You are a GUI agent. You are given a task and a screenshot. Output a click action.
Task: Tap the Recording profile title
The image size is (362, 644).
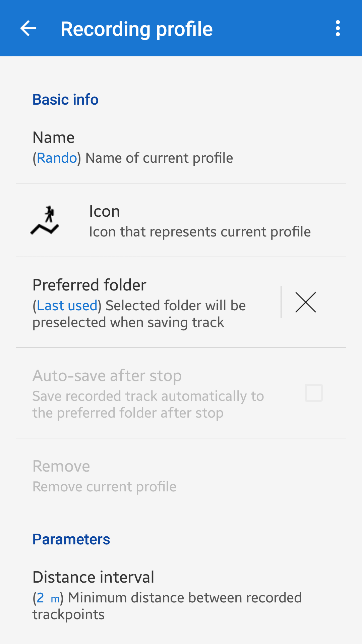click(x=137, y=29)
